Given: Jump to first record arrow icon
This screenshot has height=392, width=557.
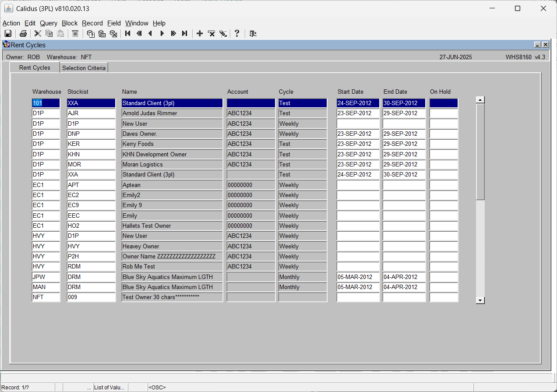Looking at the screenshot, I should tap(128, 34).
